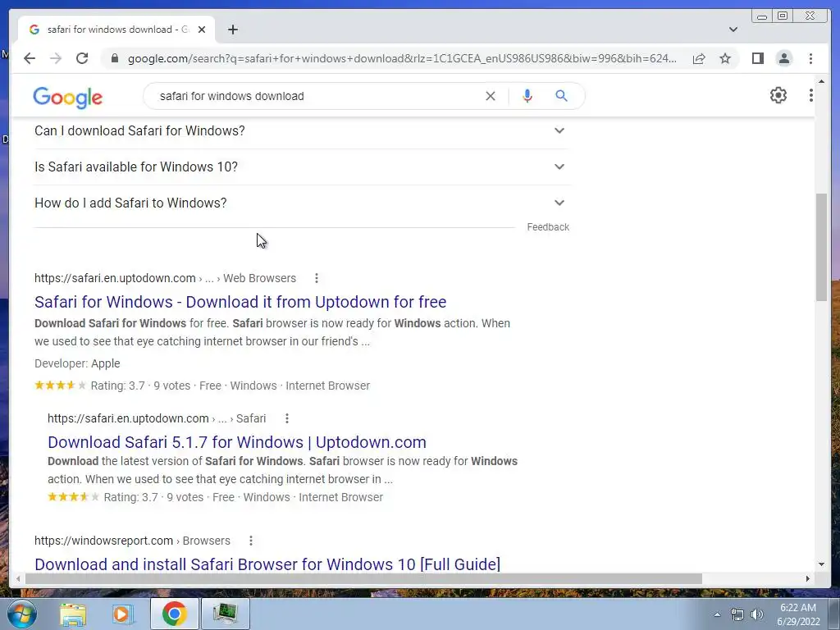Open the Windows Start menu

pos(21,614)
